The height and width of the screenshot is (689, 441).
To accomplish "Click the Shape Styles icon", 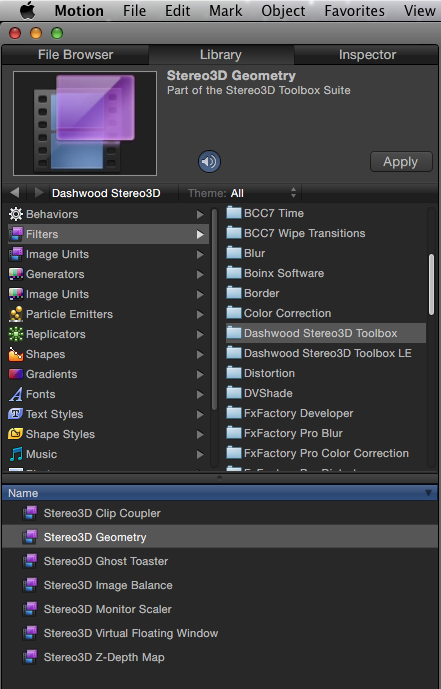I will pyautogui.click(x=16, y=434).
